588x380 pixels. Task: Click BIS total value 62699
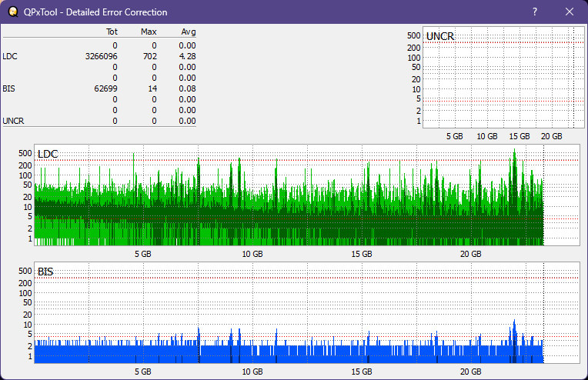tap(105, 88)
